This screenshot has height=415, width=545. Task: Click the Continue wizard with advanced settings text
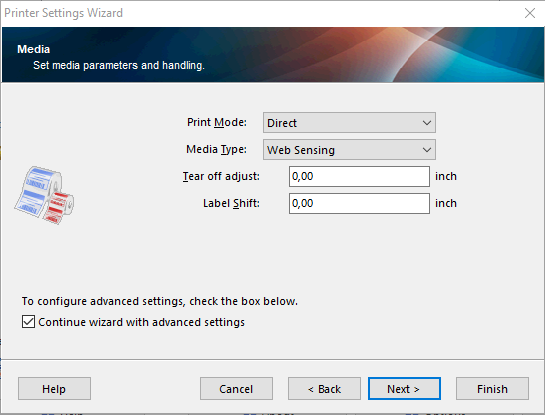141,322
